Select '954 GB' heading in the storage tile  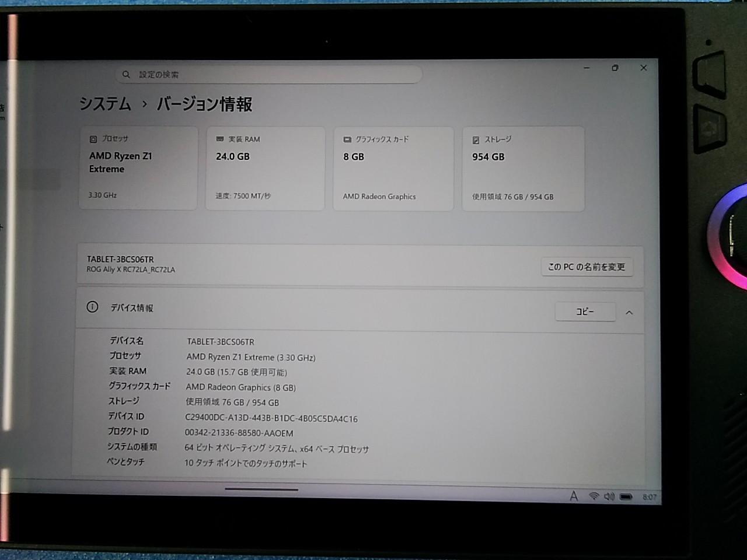pos(488,157)
